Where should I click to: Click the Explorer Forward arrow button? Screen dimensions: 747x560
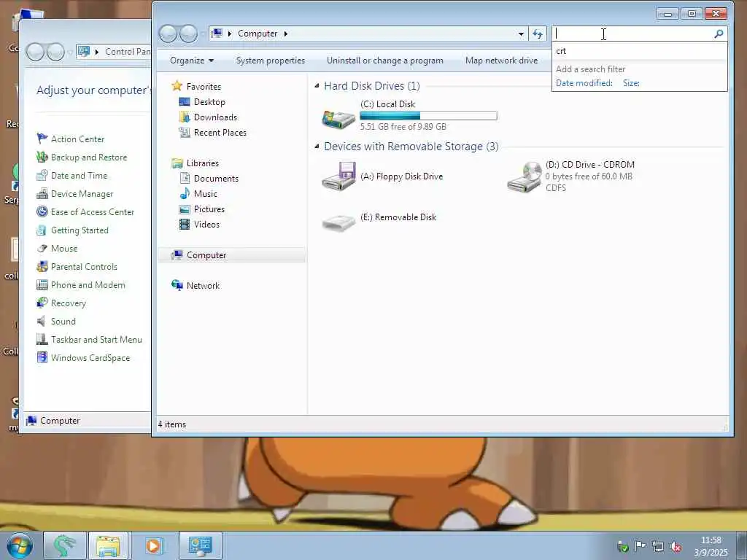click(x=189, y=34)
